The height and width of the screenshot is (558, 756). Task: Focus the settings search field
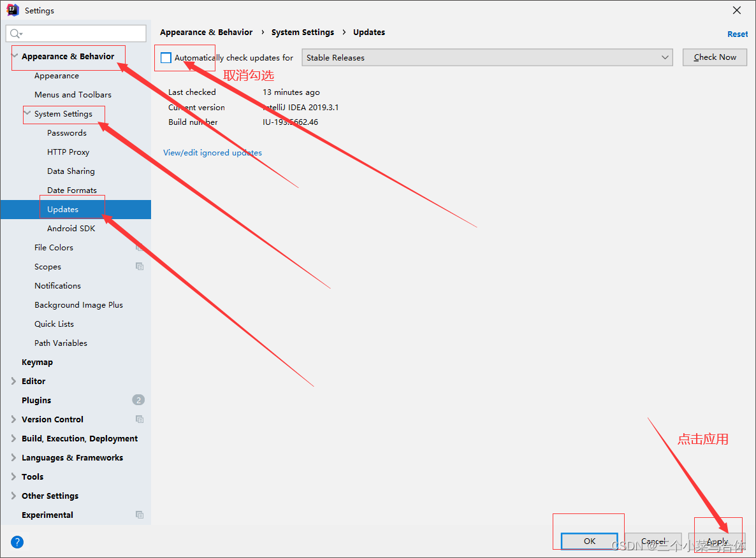tap(76, 33)
